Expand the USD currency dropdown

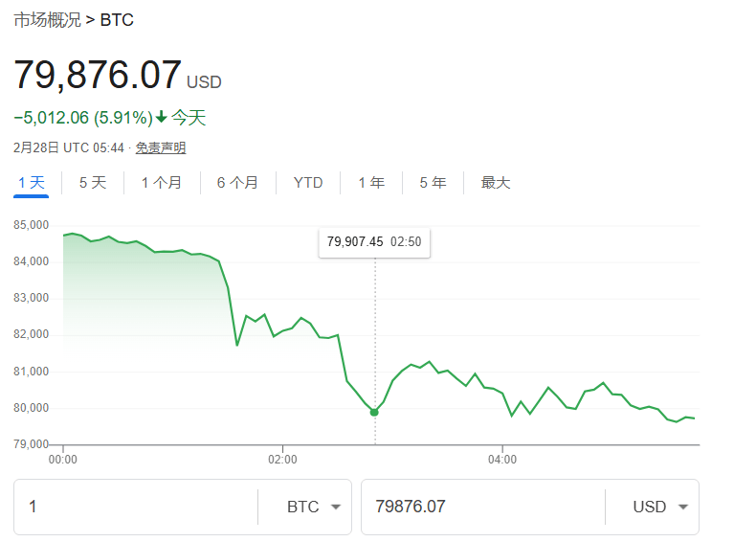pos(660,507)
